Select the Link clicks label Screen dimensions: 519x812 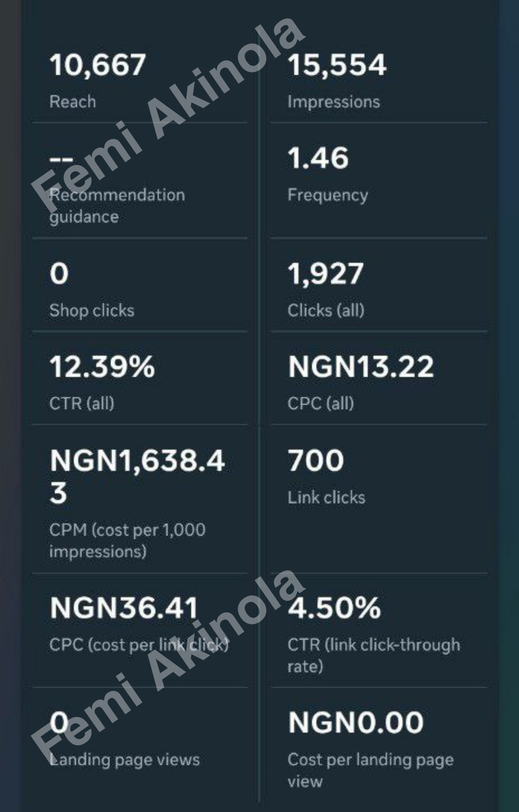pos(326,497)
